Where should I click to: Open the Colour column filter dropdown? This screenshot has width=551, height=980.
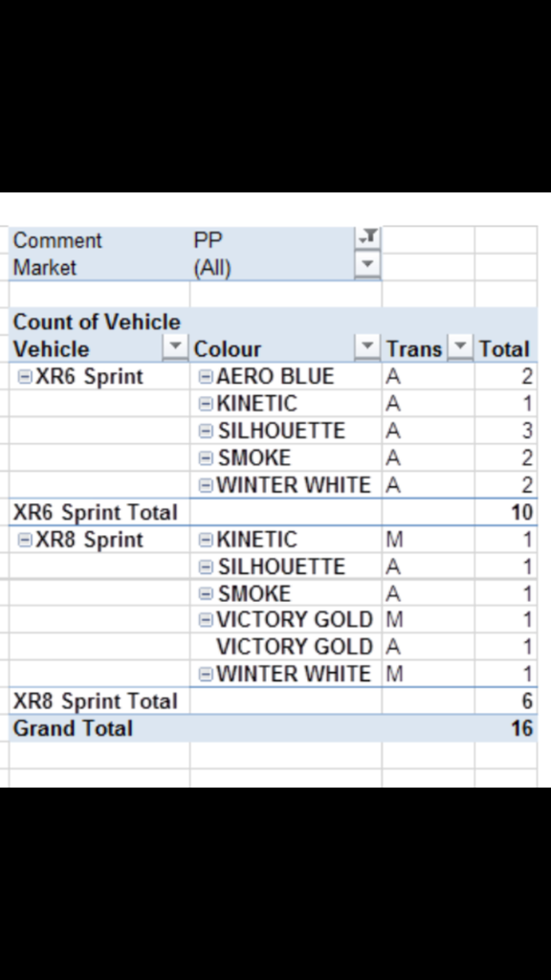367,346
